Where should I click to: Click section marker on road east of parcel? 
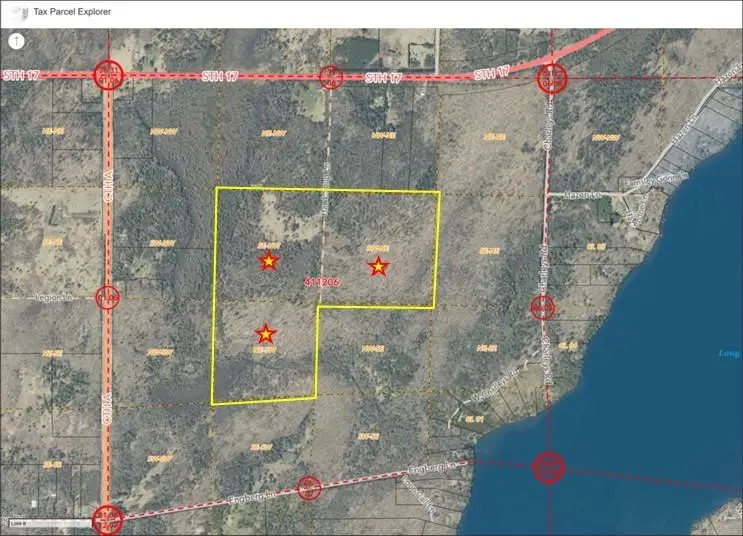[x=543, y=307]
